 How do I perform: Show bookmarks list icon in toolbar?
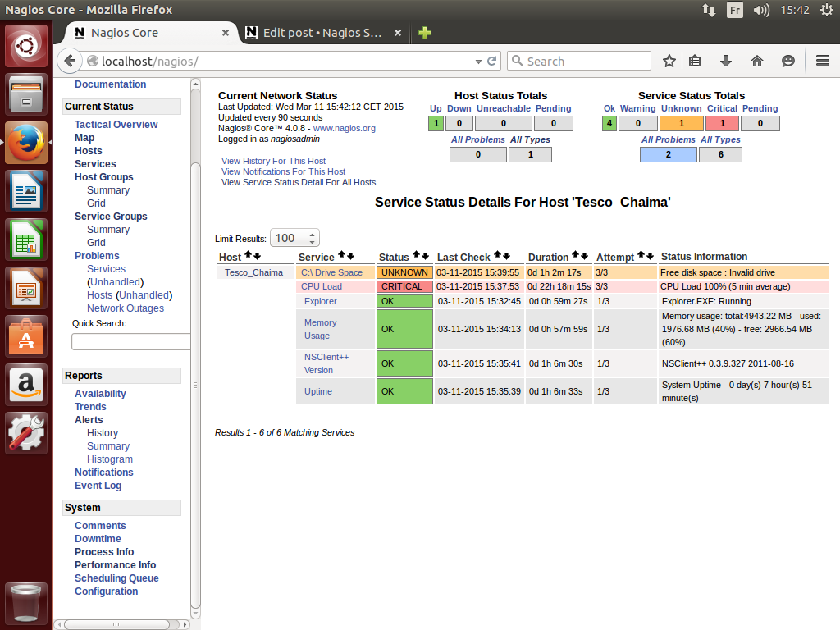click(696, 62)
